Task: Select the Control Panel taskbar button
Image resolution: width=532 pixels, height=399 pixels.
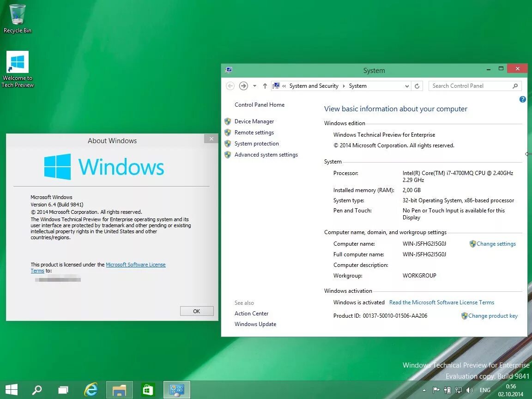Action: (x=176, y=390)
